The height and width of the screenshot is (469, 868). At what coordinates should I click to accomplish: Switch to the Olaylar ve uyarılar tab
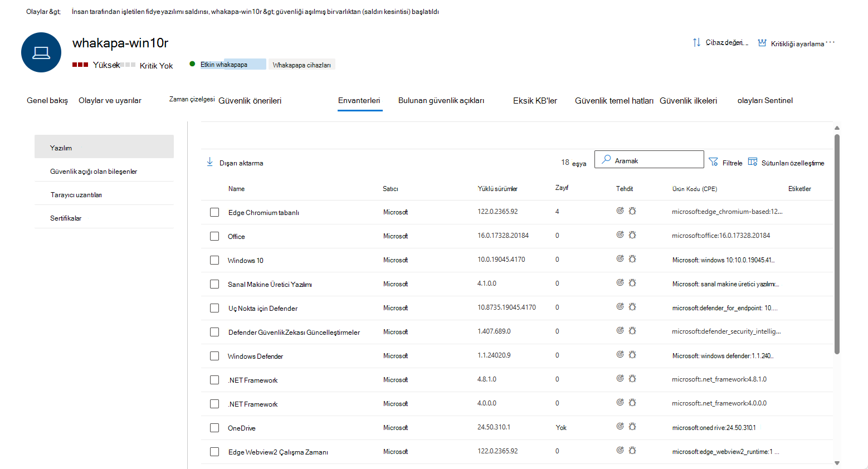110,101
